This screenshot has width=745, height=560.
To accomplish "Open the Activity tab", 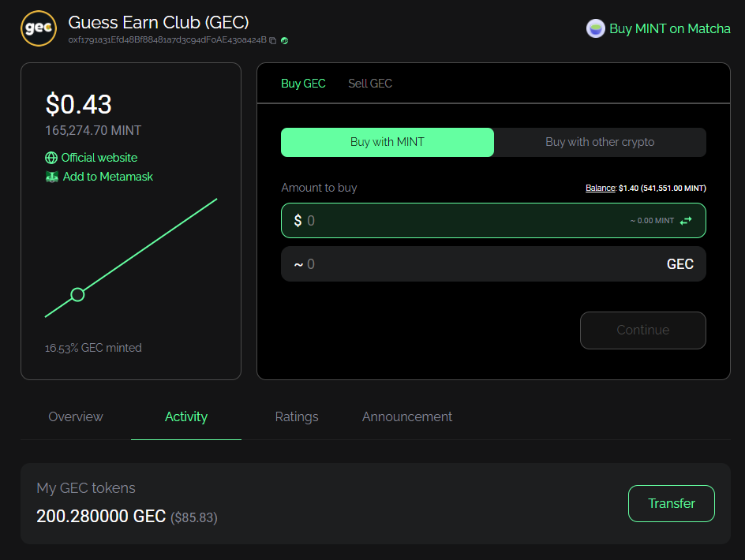I will tap(185, 417).
